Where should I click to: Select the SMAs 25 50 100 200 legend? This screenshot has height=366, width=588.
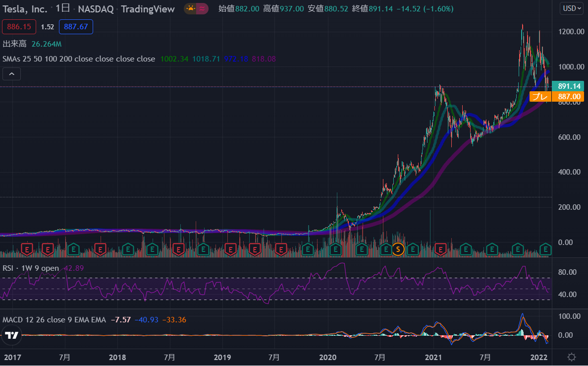[79, 59]
